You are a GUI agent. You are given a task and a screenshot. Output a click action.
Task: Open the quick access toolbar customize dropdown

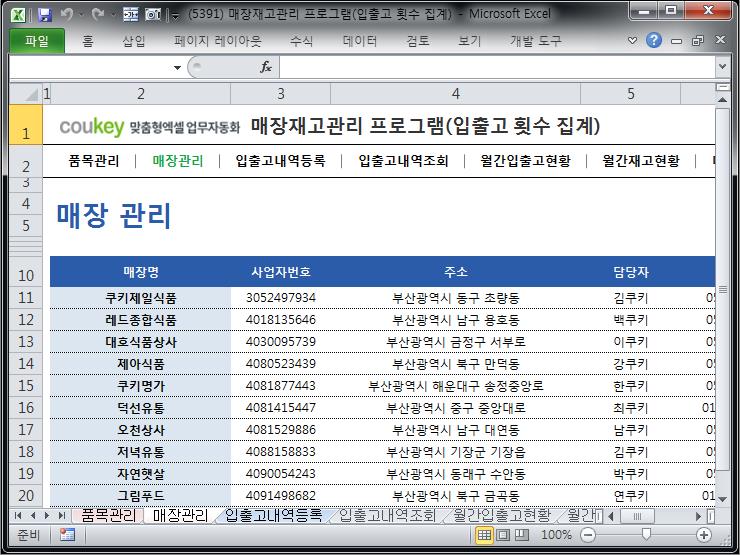pos(176,16)
